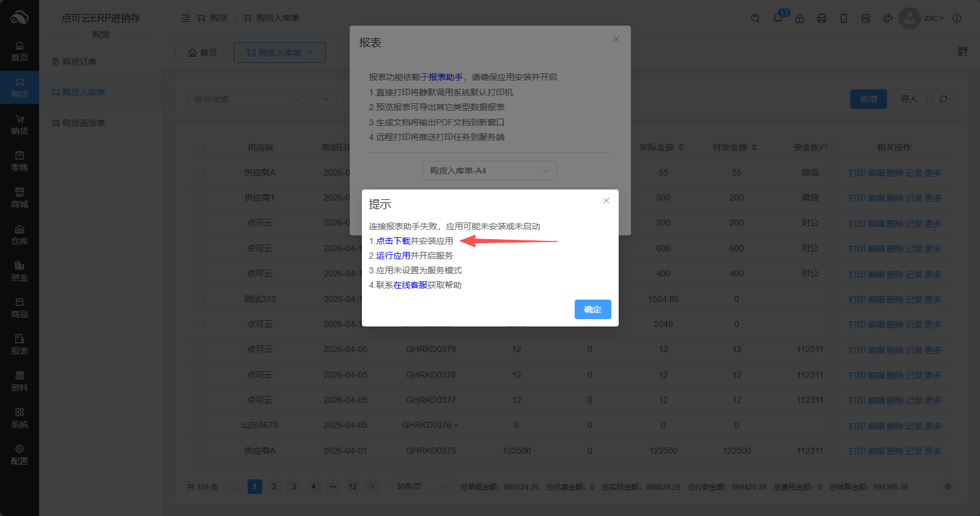Go to page 2 in pagination

[274, 487]
